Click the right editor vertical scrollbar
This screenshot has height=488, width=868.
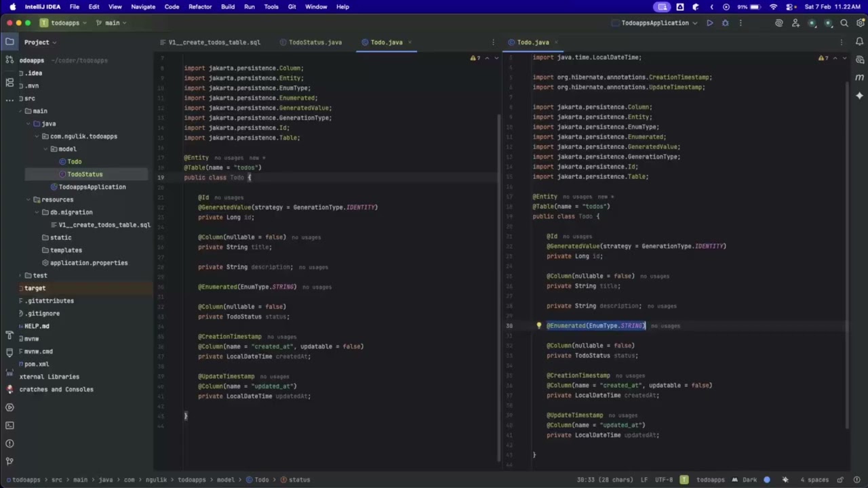click(846, 254)
